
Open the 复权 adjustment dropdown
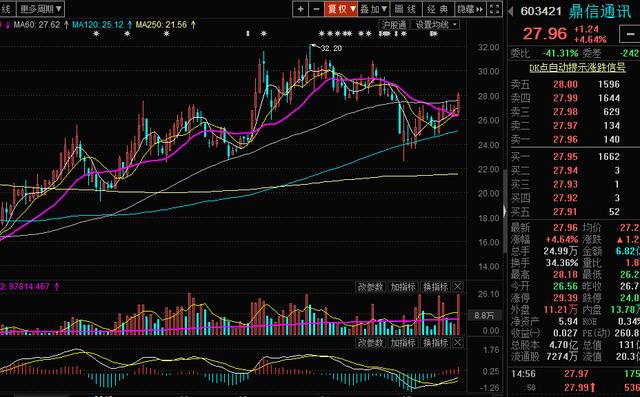tap(341, 9)
